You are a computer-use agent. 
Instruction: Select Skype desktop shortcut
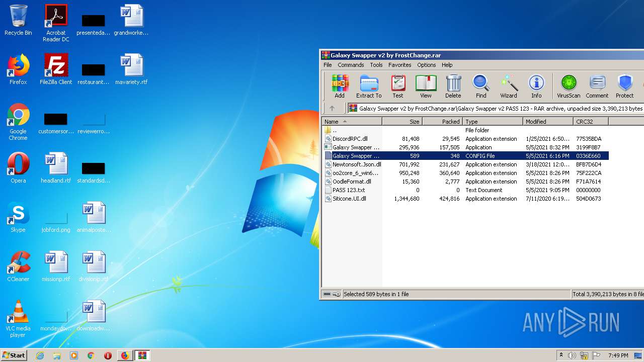click(x=18, y=217)
